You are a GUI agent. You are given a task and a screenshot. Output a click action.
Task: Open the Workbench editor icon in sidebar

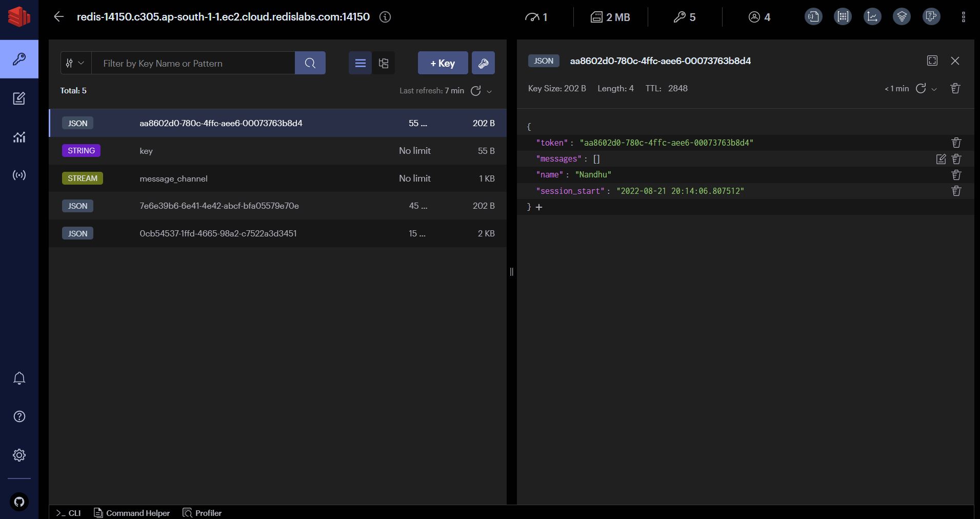19,98
